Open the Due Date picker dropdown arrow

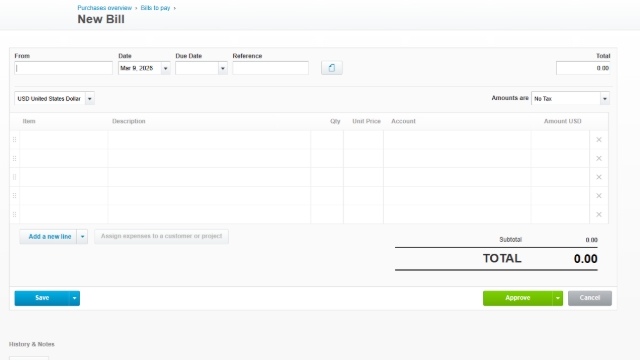click(222, 68)
